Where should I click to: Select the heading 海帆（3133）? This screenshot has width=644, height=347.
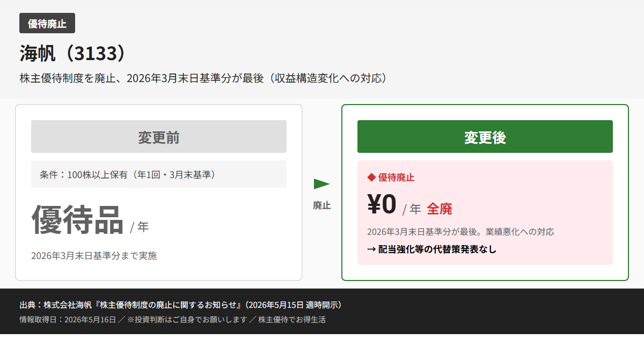(74, 54)
